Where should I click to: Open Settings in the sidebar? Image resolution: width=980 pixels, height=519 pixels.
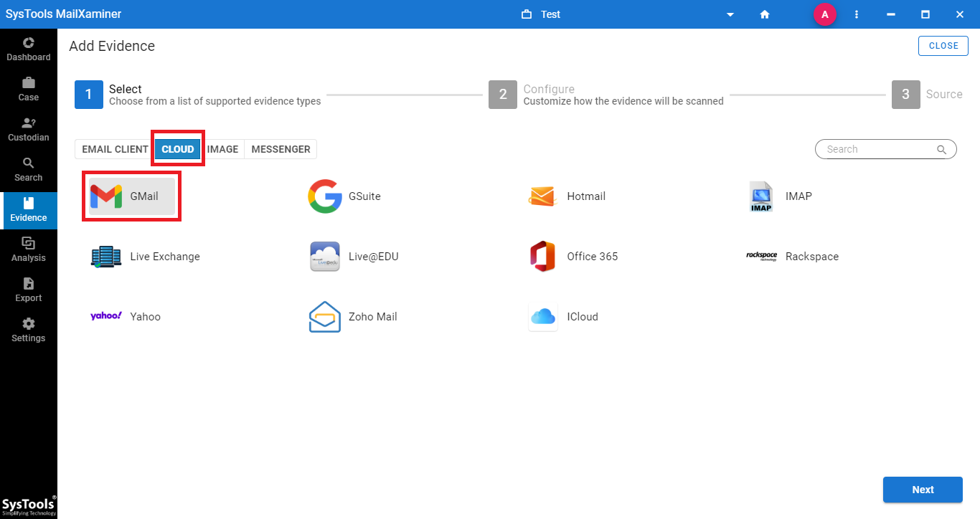pyautogui.click(x=29, y=330)
